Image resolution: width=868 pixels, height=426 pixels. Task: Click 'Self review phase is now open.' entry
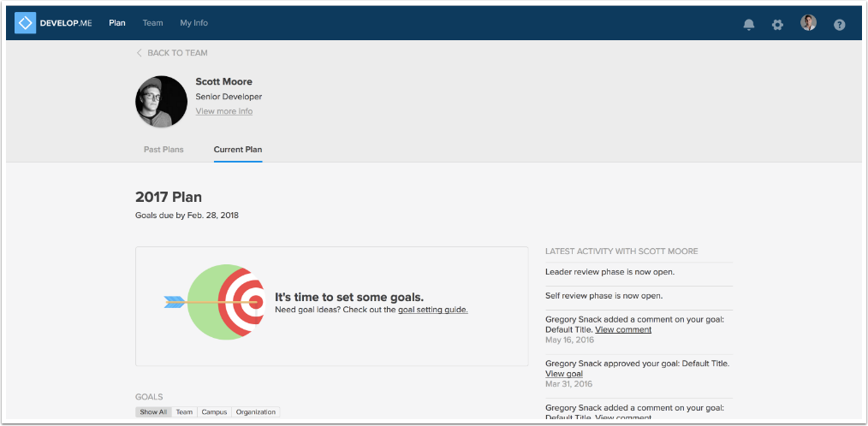[604, 296]
